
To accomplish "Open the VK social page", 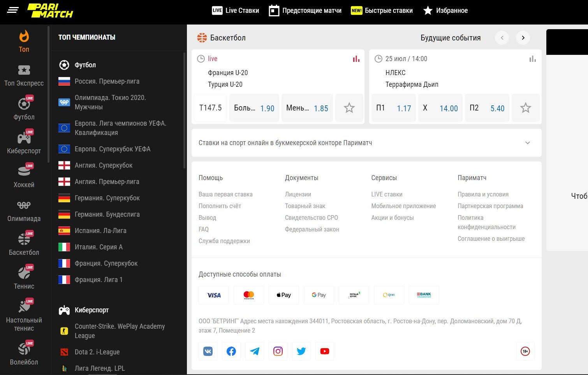I will click(208, 351).
